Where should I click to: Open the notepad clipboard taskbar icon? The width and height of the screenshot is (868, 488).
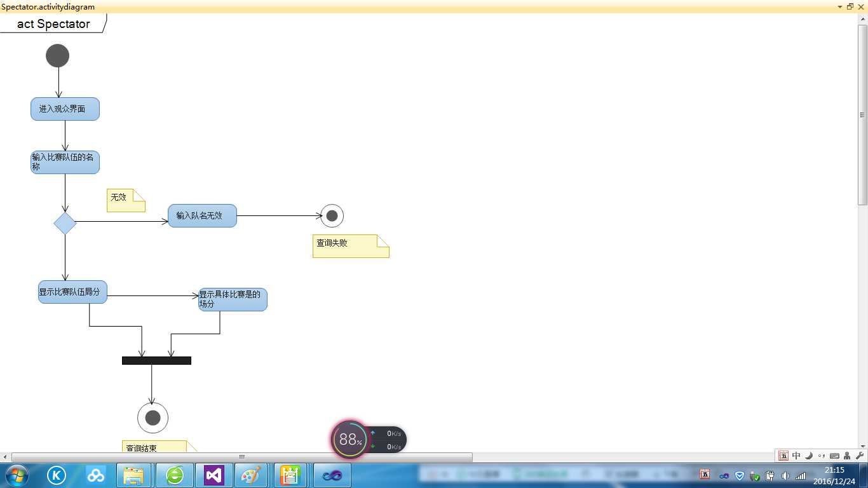(x=291, y=475)
